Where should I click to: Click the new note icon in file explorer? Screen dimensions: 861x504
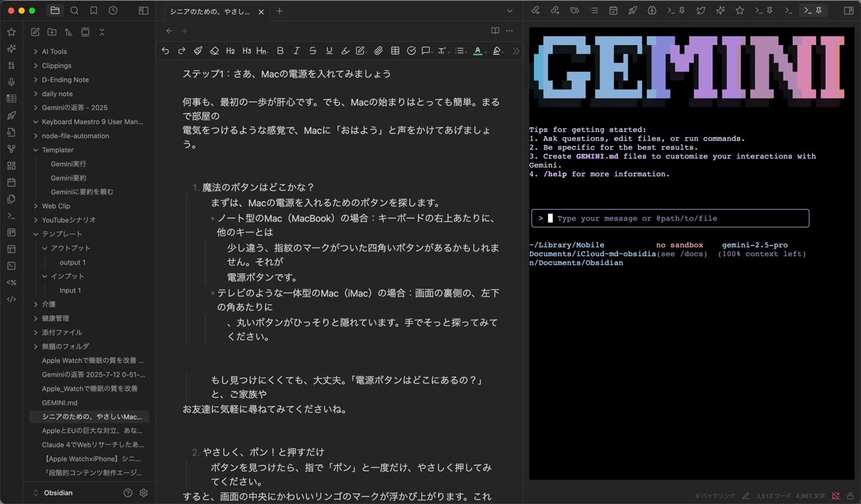click(x=35, y=32)
